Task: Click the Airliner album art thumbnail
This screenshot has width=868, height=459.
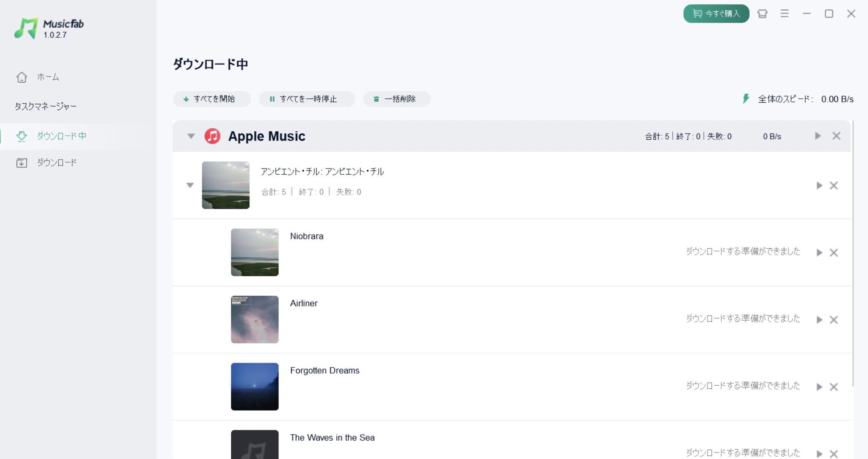Action: pos(254,319)
